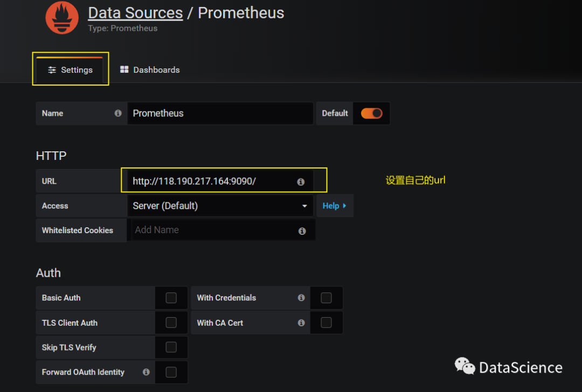The image size is (582, 392).
Task: Check the Skip TLS Verify box
Action: [x=171, y=347]
